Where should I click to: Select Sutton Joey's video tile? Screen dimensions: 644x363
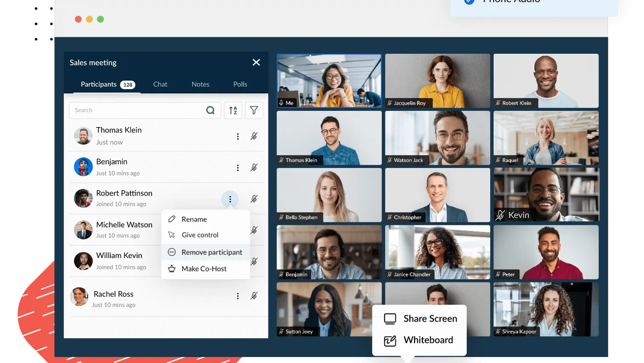pyautogui.click(x=329, y=309)
